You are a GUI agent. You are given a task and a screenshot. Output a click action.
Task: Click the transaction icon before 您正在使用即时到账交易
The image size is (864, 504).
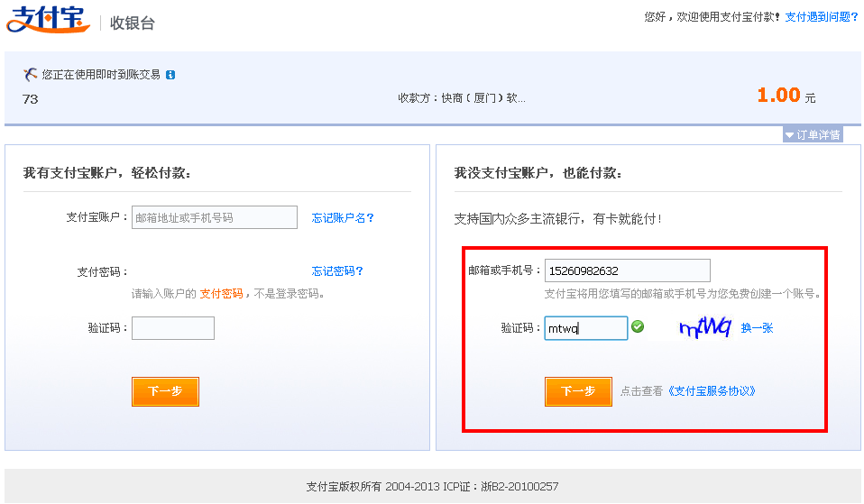[x=31, y=74]
